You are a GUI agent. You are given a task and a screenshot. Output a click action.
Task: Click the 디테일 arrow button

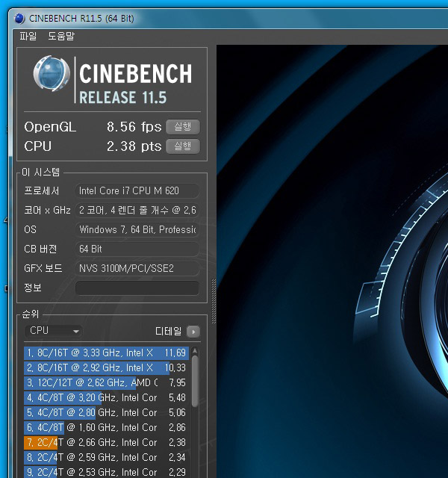point(193,332)
